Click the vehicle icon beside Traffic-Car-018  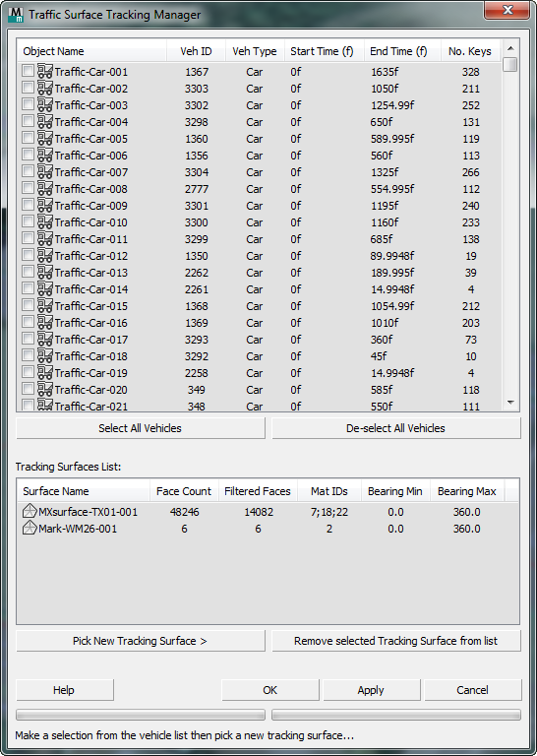click(45, 355)
